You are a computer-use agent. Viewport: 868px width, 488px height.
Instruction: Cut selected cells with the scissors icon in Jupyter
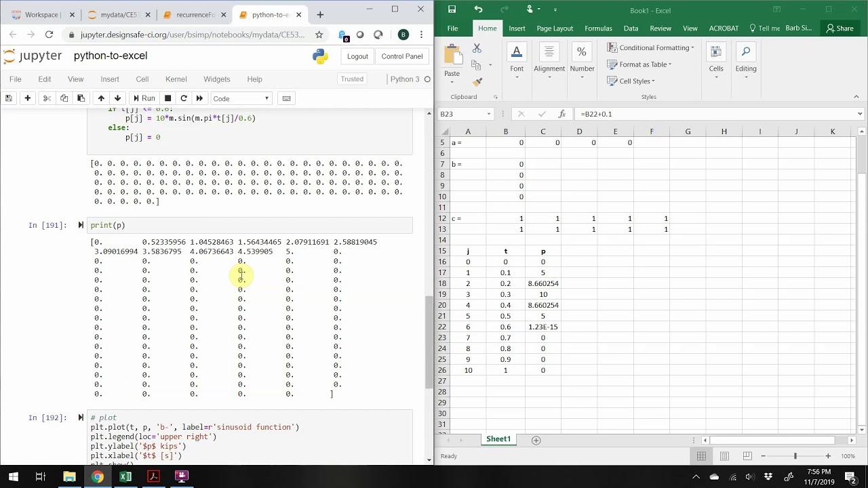coord(47,98)
